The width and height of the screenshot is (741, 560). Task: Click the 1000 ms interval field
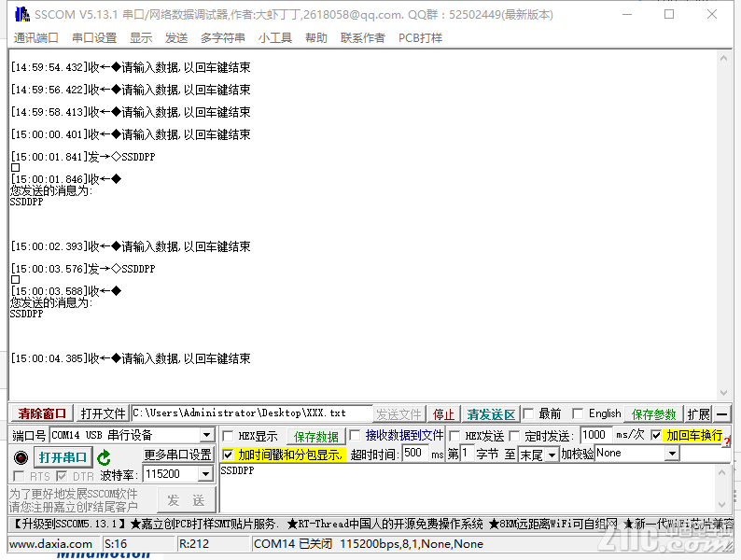(x=595, y=435)
